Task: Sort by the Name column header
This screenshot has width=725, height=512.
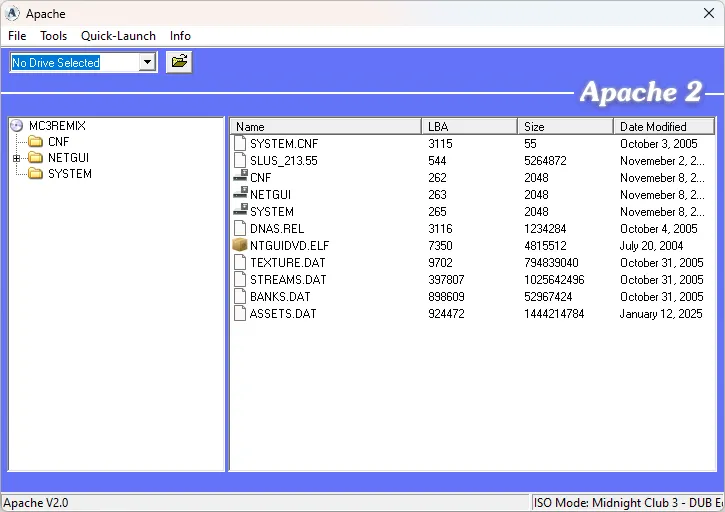Action: point(326,126)
